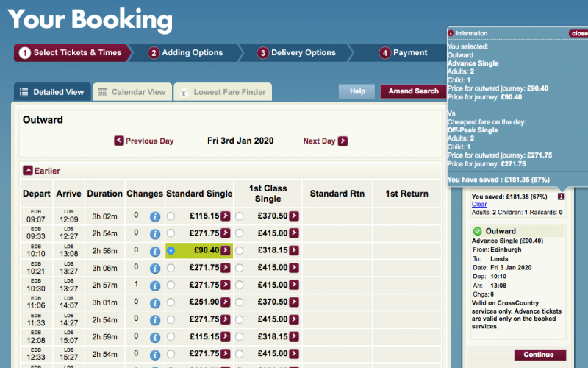This screenshot has height=368, width=588.
Task: Click info icon beside You saved £181.35
Action: (x=561, y=197)
